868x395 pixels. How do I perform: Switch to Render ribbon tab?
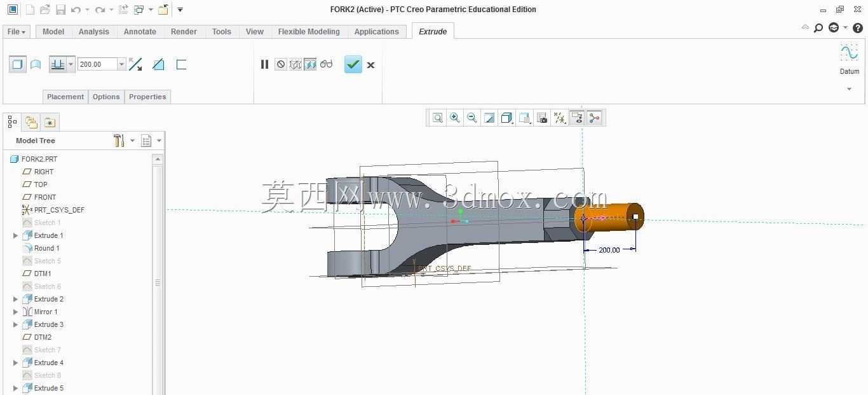pyautogui.click(x=184, y=32)
